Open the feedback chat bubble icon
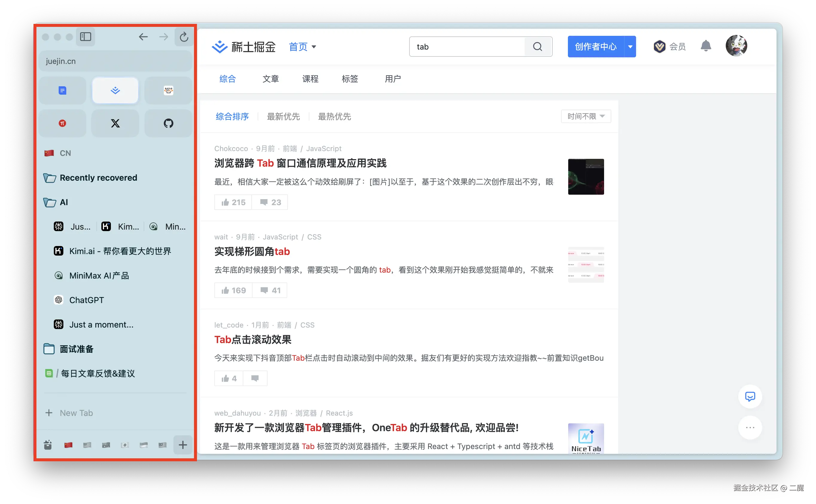The image size is (816, 504). pos(750,396)
